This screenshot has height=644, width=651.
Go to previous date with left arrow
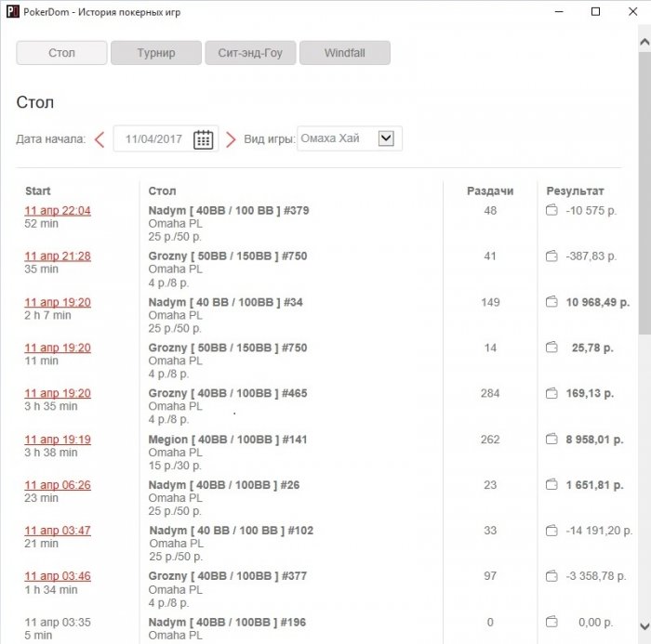[100, 139]
